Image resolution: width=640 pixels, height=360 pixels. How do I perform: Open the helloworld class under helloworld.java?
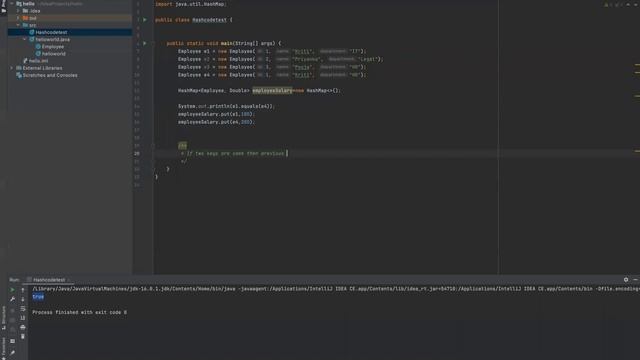53,54
